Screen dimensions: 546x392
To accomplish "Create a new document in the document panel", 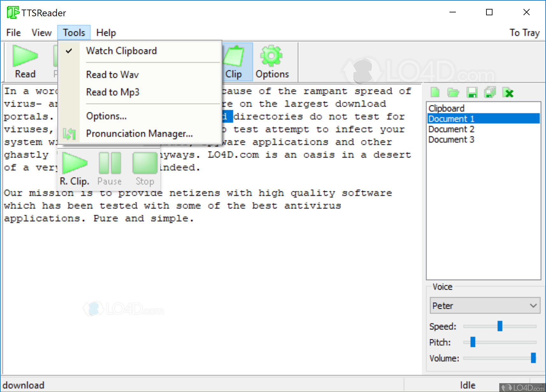I will 435,92.
